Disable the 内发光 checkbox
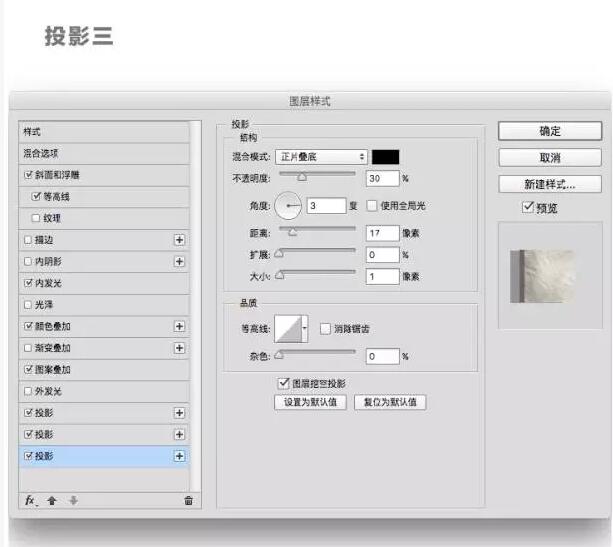Image resolution: width=613 pixels, height=547 pixels. click(28, 283)
